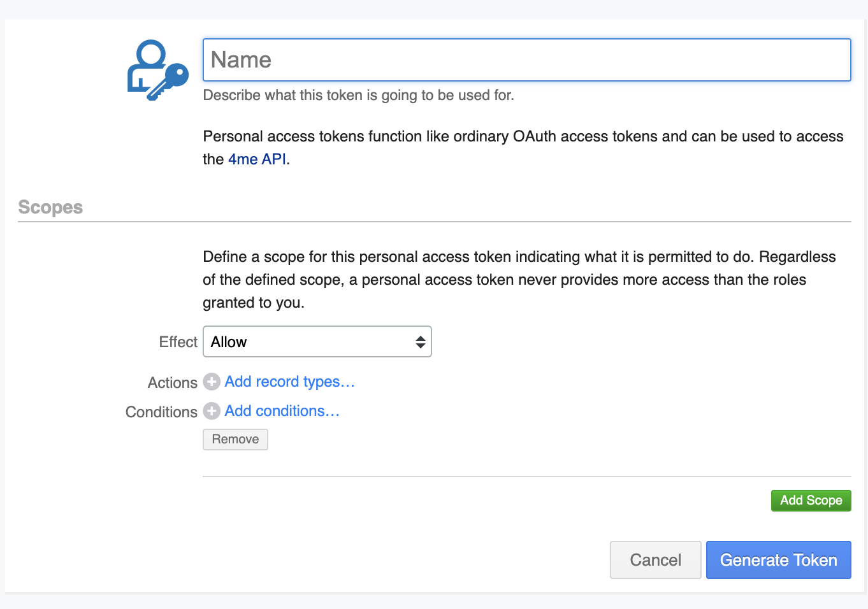The width and height of the screenshot is (868, 609).
Task: Click the plus icon beside Add conditions
Action: pyautogui.click(x=212, y=411)
